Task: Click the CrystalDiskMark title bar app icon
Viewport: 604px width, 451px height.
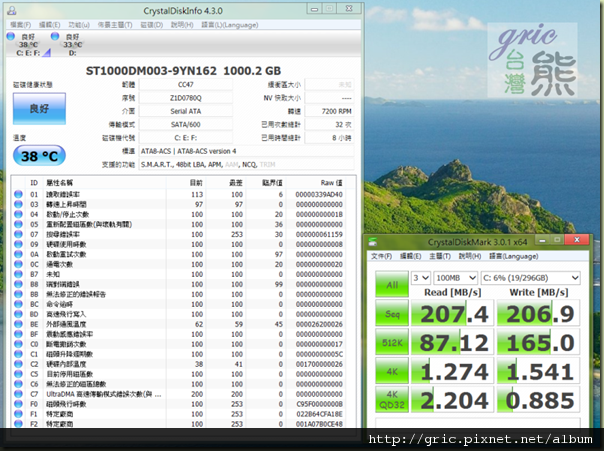Action: 372,242
